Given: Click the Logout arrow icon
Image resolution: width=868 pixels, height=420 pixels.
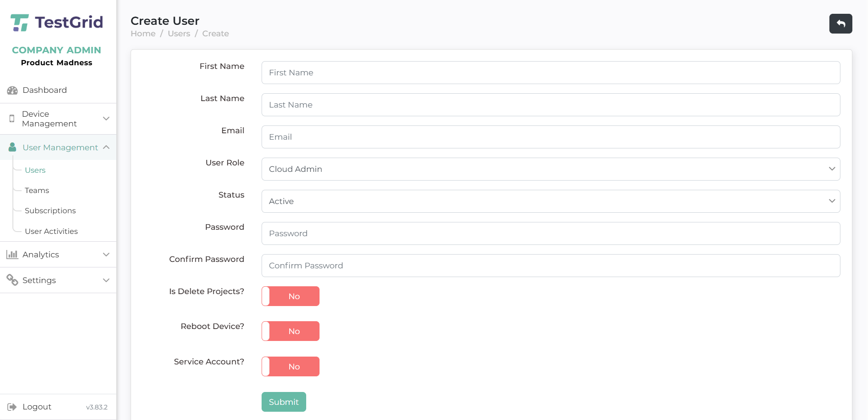Looking at the screenshot, I should 12,407.
